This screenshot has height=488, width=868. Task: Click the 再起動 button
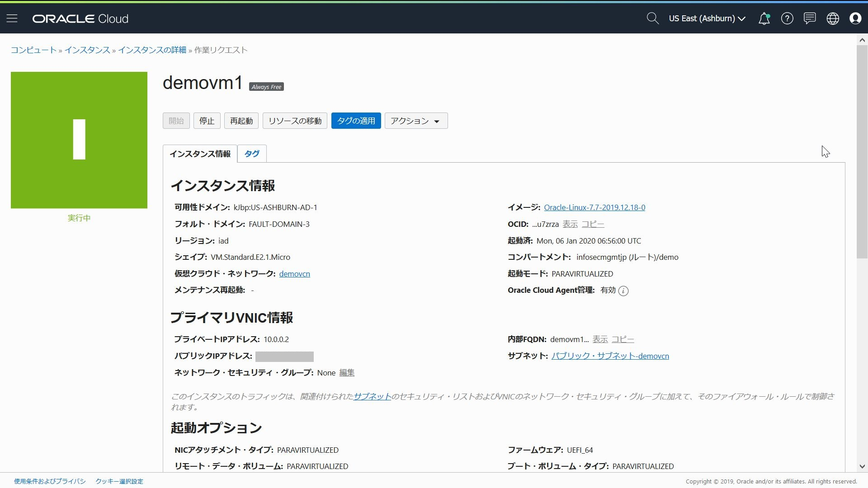[241, 121]
